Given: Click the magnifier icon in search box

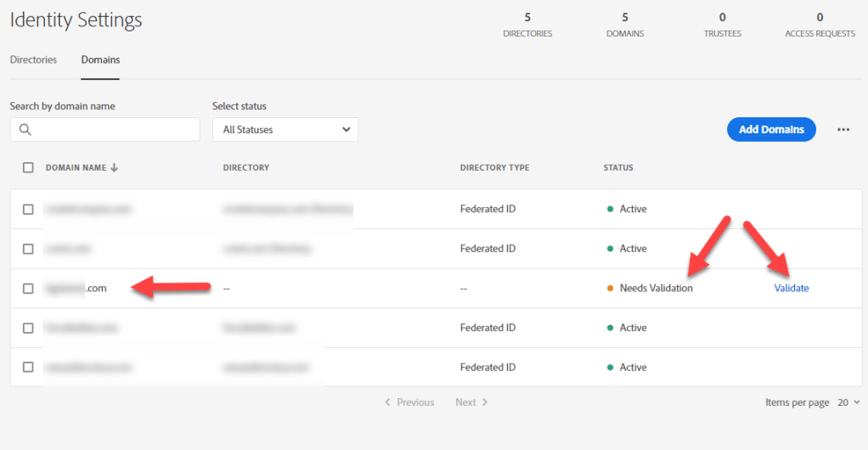Looking at the screenshot, I should (x=25, y=130).
